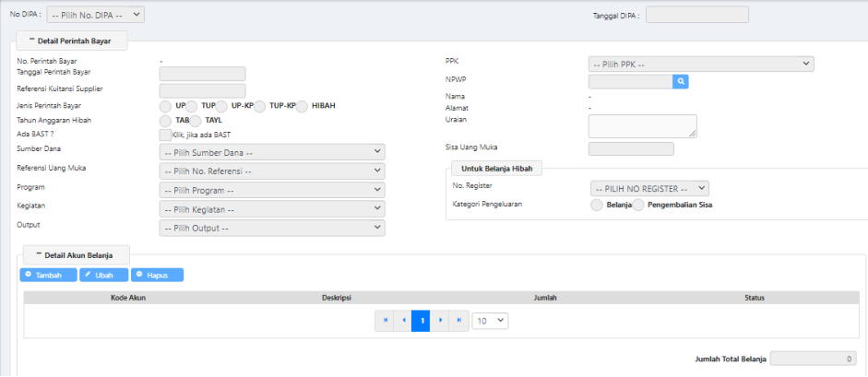Click the Ubah edit button
The height and width of the screenshot is (377, 868).
(103, 275)
